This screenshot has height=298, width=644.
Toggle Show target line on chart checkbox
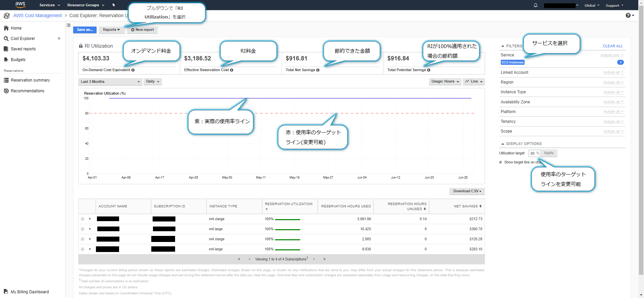pyautogui.click(x=501, y=162)
